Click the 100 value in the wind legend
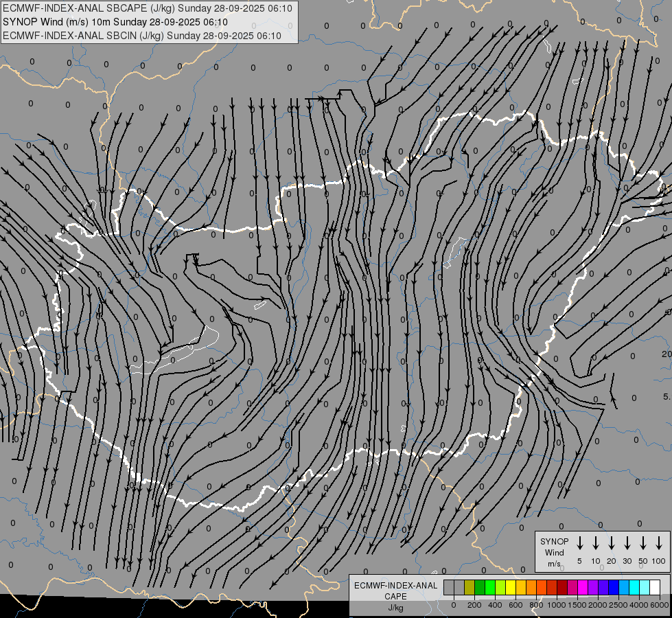Viewport: 672px width, 618px height. [659, 561]
